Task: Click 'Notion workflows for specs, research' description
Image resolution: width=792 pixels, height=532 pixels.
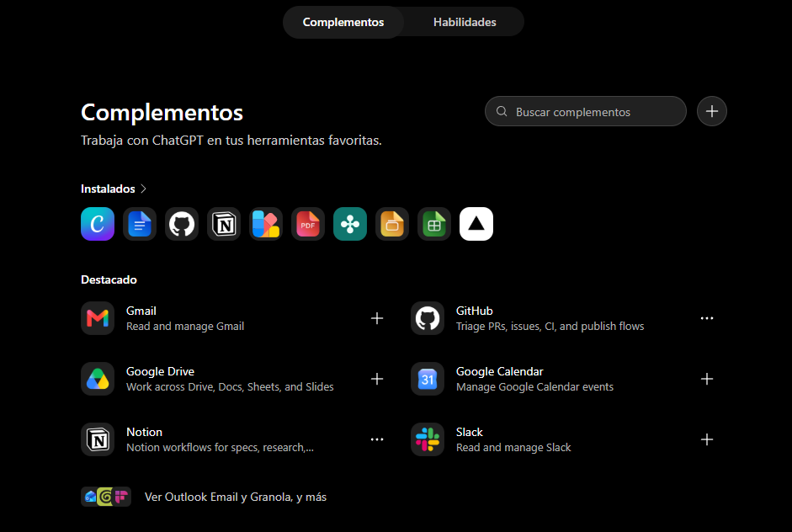Action: (x=220, y=448)
